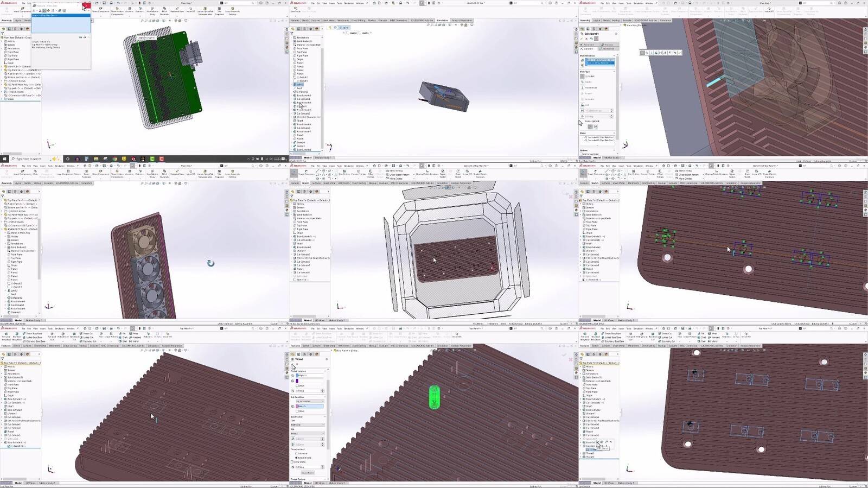
Task: Click green checkmark on the floating mate toolbar
Action: point(679,53)
